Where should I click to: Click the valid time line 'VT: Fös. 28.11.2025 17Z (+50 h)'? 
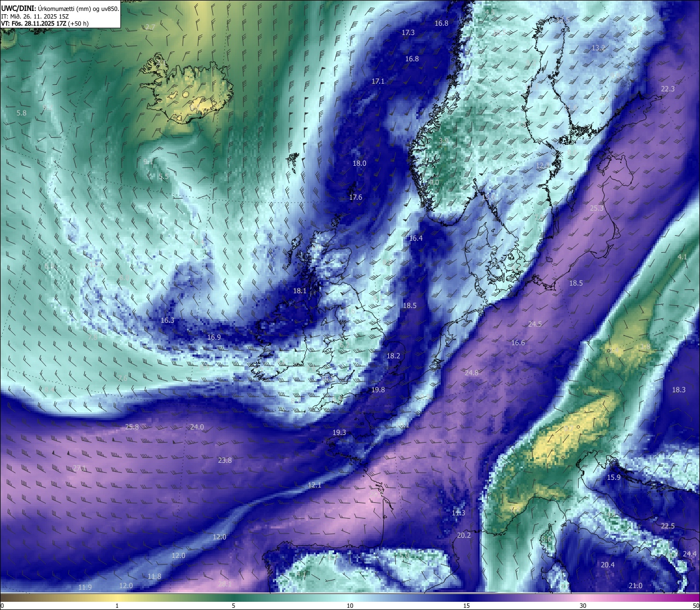pos(45,24)
